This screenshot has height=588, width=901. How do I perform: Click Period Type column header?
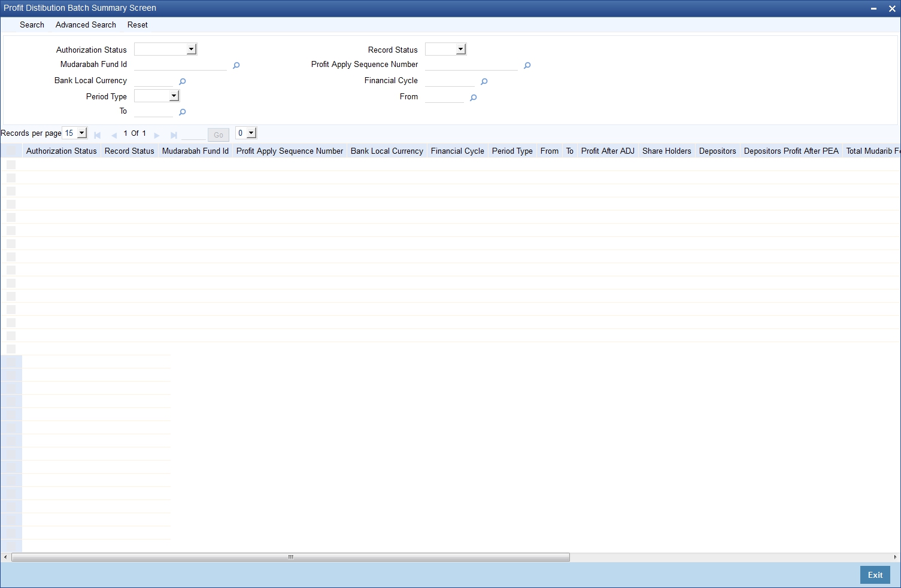512,151
